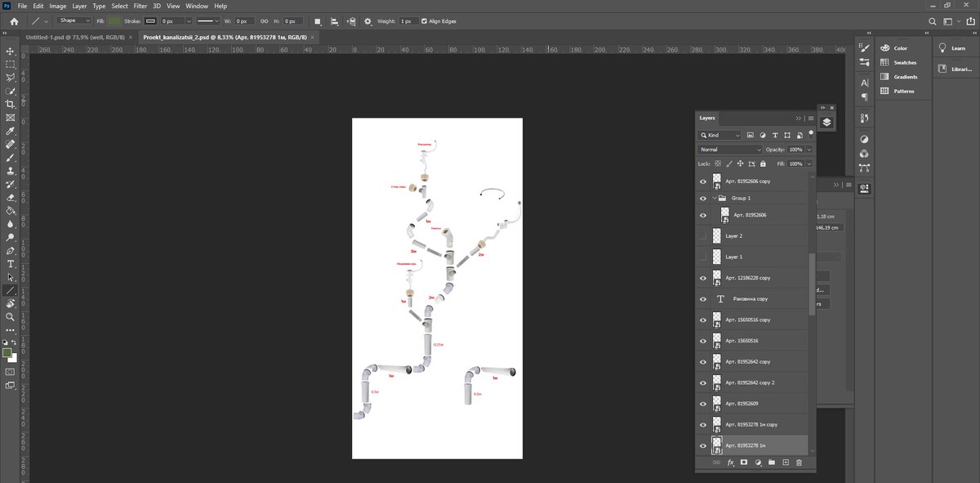This screenshot has width=980, height=483.
Task: Select the Spot Healing Brush tool
Action: 10,144
